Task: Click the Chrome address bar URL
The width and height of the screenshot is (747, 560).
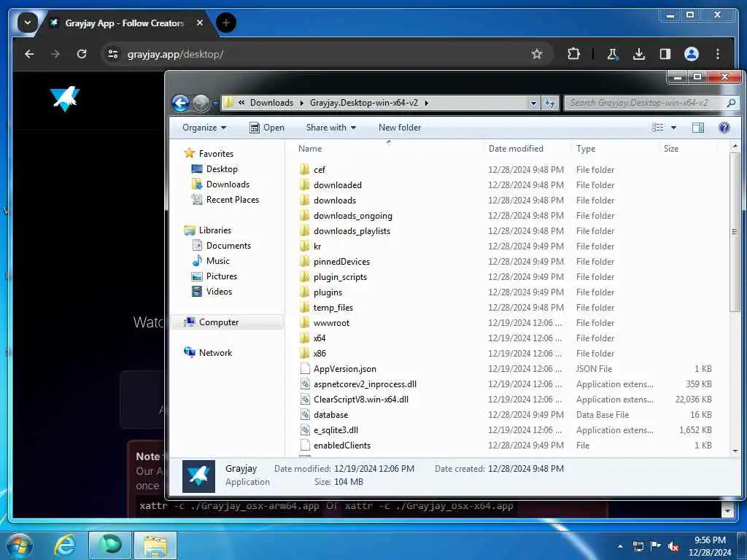Action: (175, 54)
